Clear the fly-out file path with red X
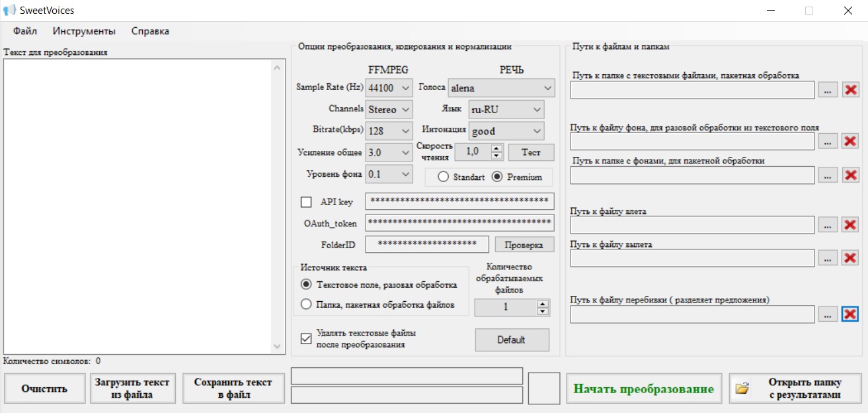 pos(850,258)
